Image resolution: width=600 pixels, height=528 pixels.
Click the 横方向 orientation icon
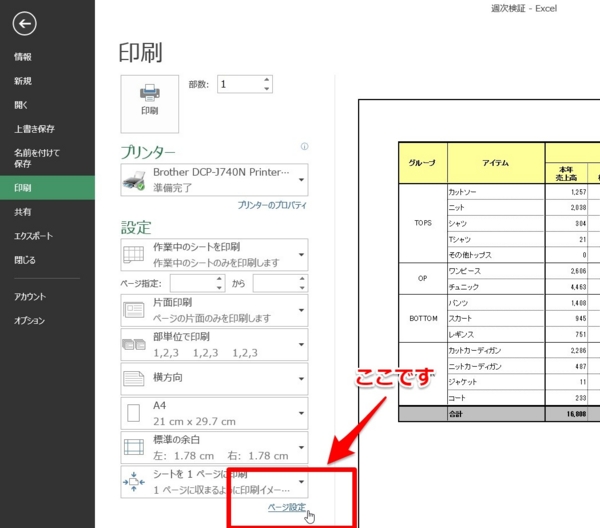click(x=134, y=378)
